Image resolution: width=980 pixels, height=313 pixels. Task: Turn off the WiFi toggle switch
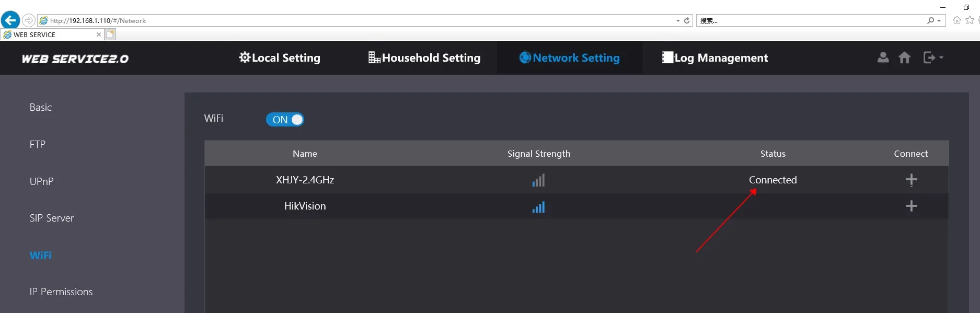coord(285,120)
